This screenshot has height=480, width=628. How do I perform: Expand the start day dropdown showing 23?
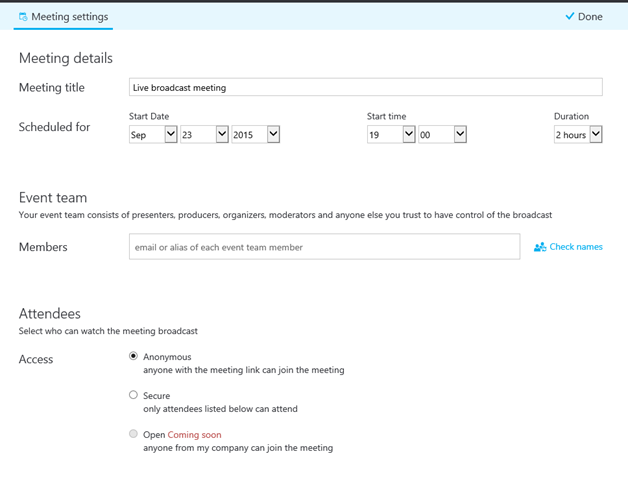(204, 135)
